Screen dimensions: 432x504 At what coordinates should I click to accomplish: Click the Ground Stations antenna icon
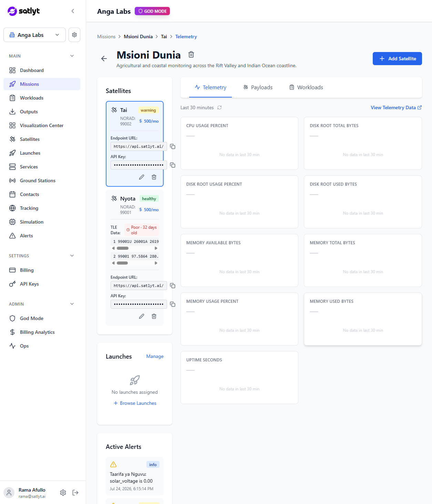(12, 181)
